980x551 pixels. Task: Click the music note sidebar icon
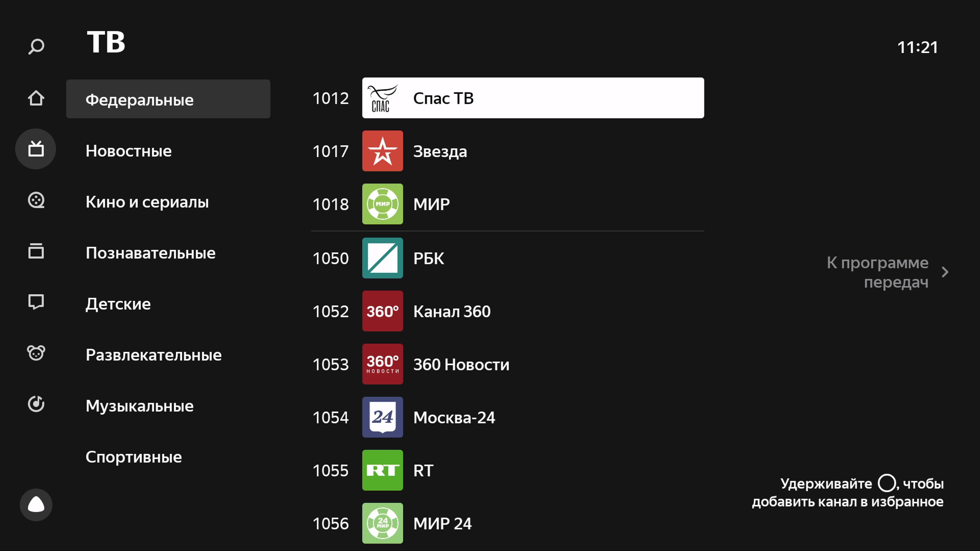pyautogui.click(x=36, y=404)
